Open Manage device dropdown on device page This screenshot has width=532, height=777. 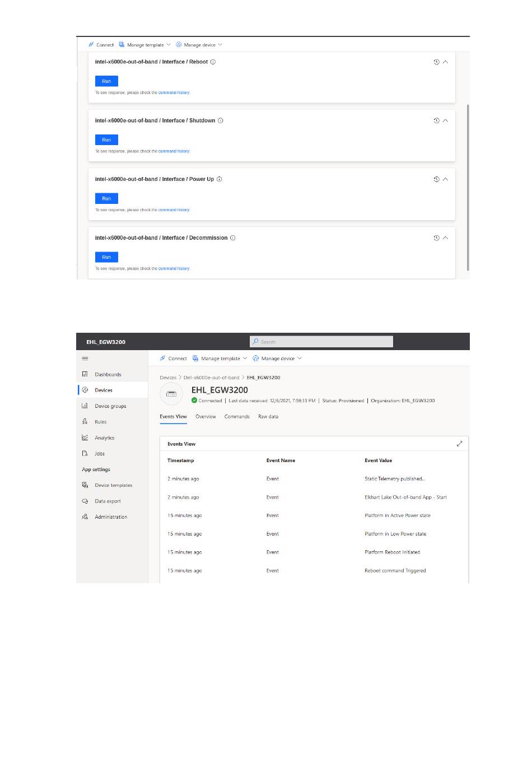pyautogui.click(x=277, y=359)
